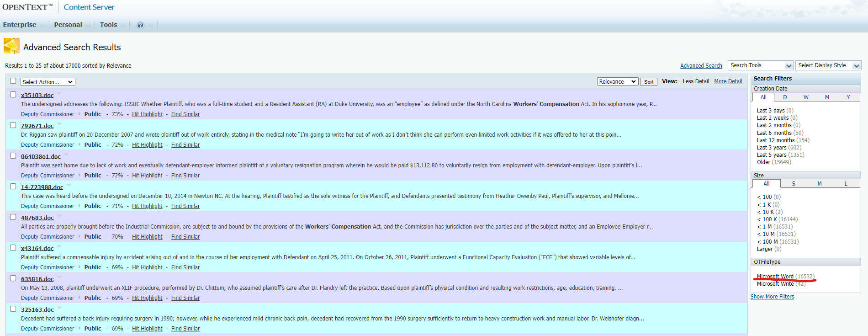This screenshot has width=868, height=336.
Task: Filter by Microsoft Word file type
Action: pyautogui.click(x=775, y=277)
